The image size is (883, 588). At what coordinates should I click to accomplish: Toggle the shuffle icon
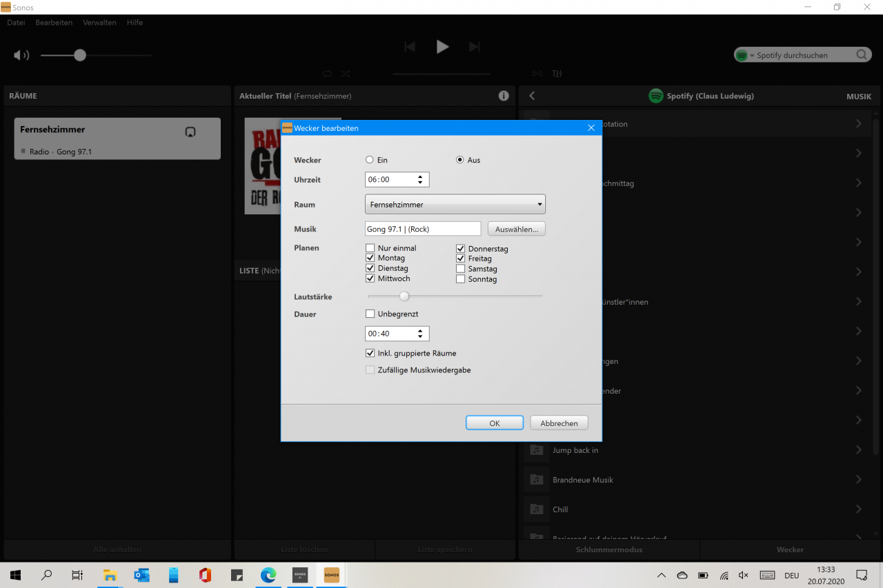coord(346,74)
